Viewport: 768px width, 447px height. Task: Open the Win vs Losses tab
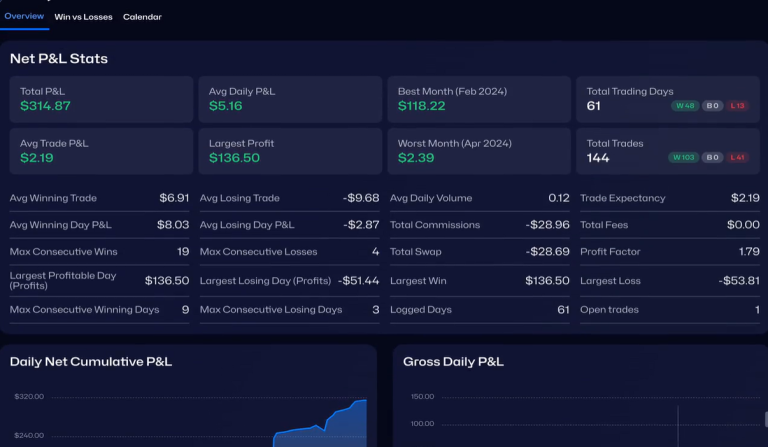tap(83, 17)
